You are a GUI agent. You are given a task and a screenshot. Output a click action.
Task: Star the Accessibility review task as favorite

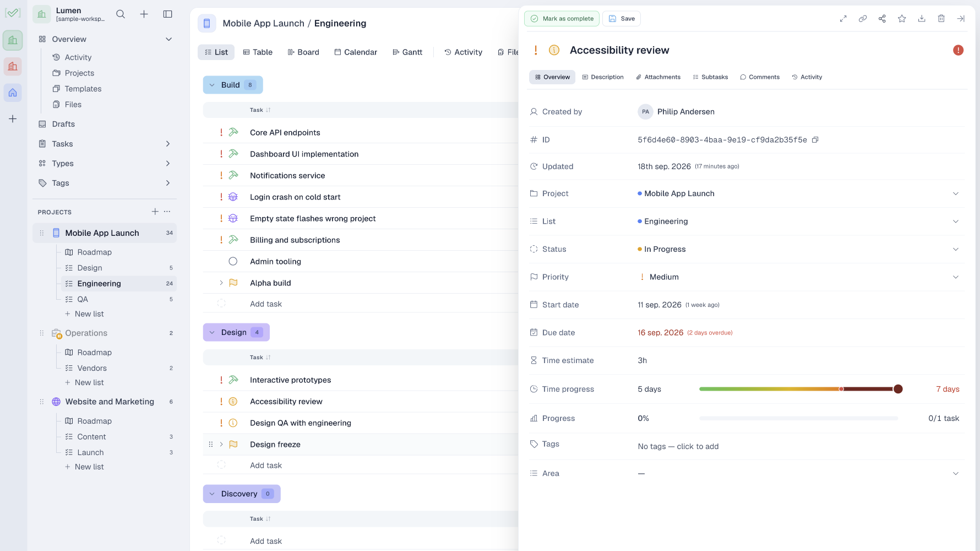point(902,19)
